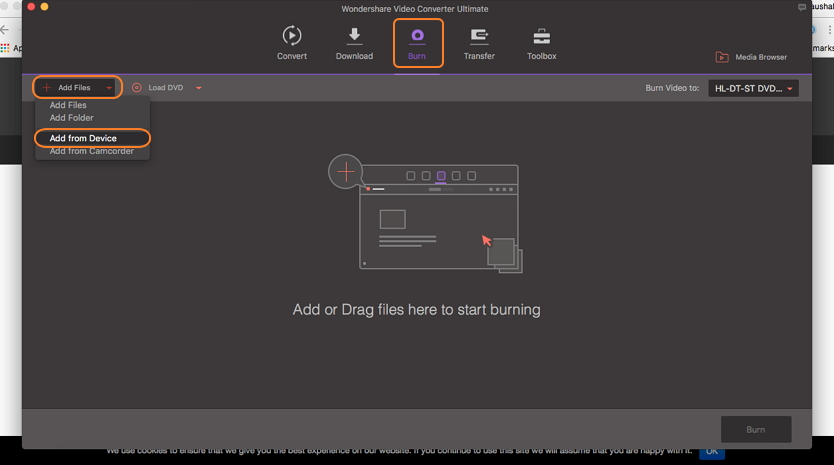Click the drag files drop area text

tap(416, 310)
